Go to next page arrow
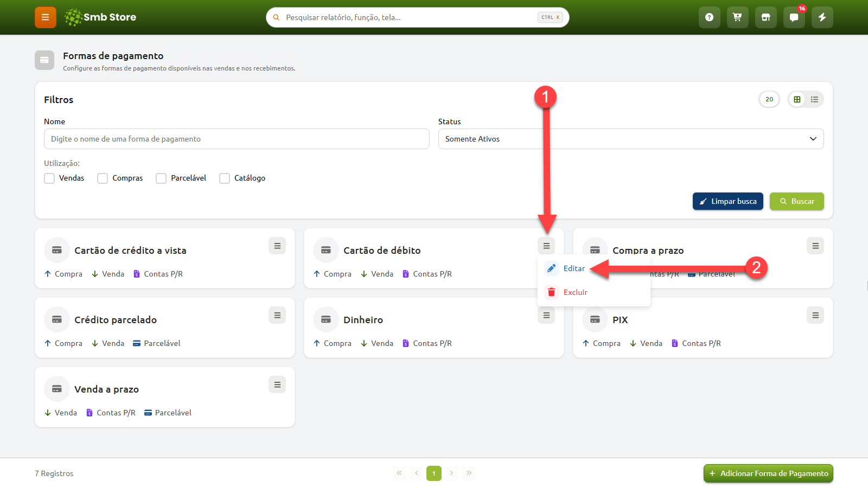 pyautogui.click(x=451, y=473)
